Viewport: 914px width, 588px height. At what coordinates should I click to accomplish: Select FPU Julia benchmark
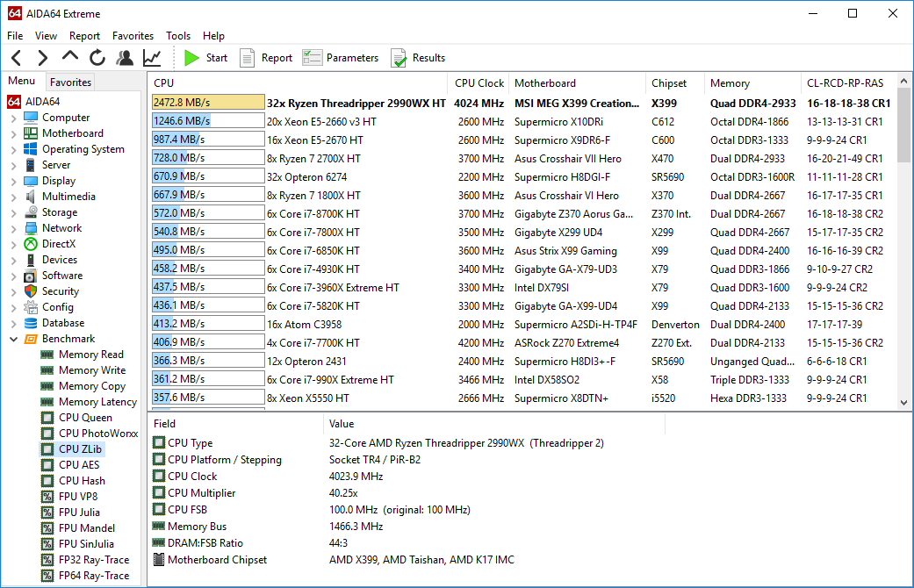(79, 513)
